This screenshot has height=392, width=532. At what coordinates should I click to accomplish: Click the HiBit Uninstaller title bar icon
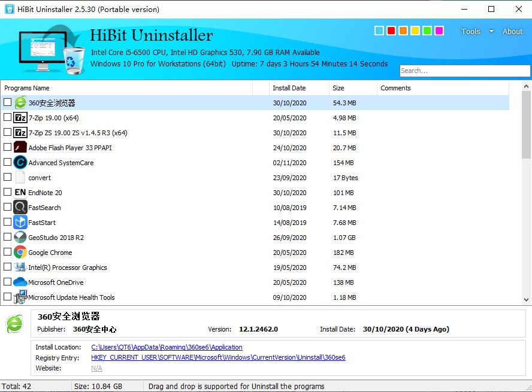click(x=10, y=9)
